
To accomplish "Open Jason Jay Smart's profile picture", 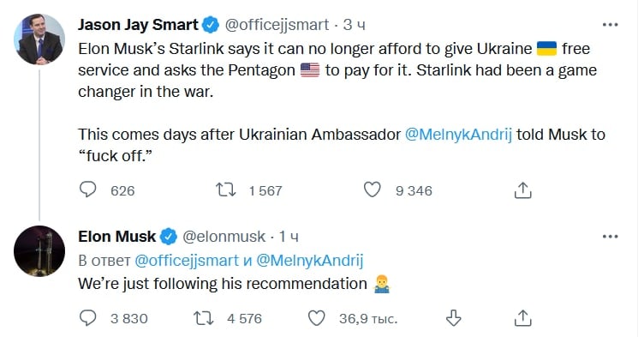I will [x=39, y=39].
